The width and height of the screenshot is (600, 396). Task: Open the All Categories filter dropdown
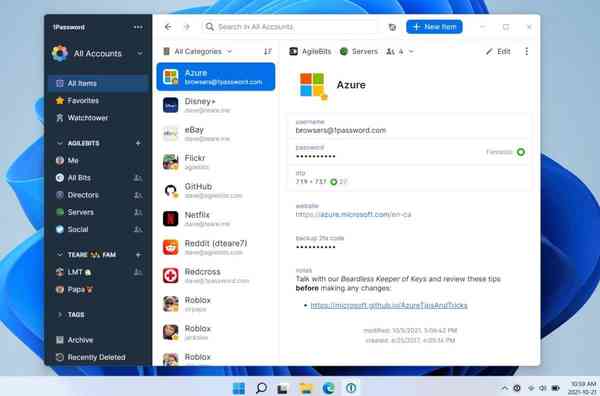pos(198,51)
